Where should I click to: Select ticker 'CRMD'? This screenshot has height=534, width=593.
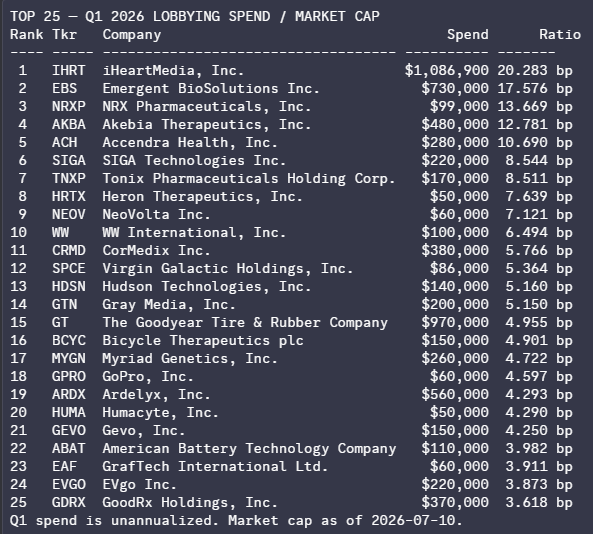[x=68, y=250]
